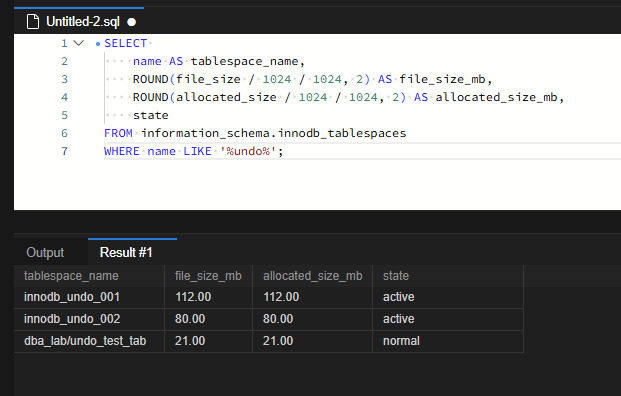The height and width of the screenshot is (396, 621).
Task: Click tablespace_name alias on line 2
Action: coord(244,61)
